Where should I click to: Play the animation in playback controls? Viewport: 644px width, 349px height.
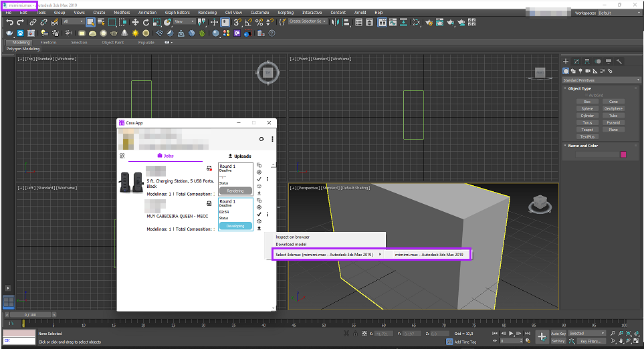coord(511,333)
